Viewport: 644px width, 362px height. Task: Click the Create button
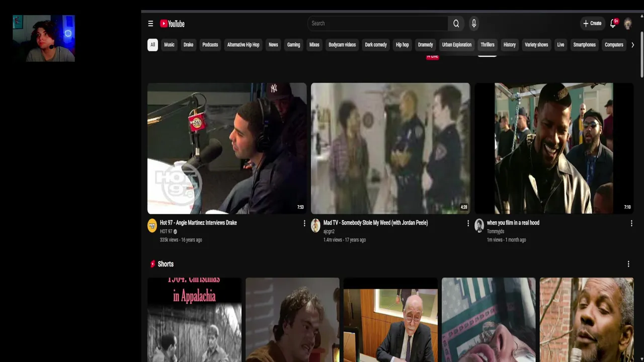[592, 24]
